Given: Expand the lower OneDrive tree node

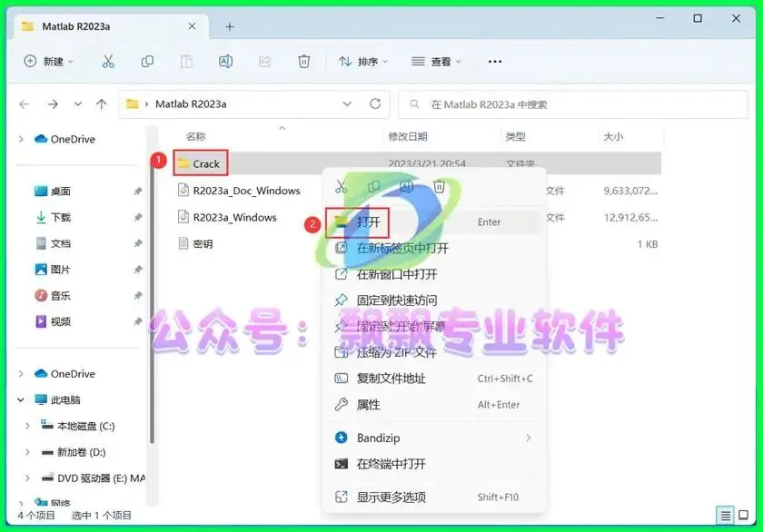Looking at the screenshot, I should click(x=21, y=374).
